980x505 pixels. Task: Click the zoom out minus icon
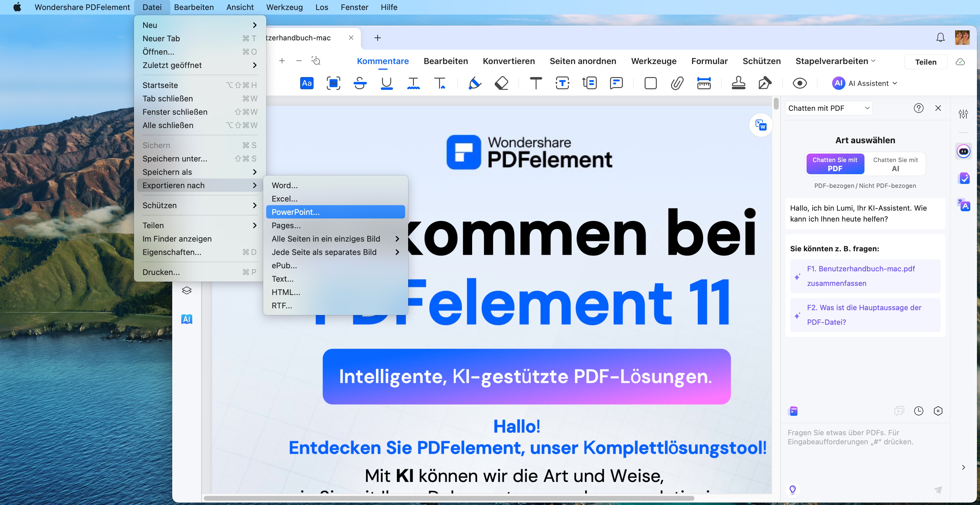[x=299, y=61]
